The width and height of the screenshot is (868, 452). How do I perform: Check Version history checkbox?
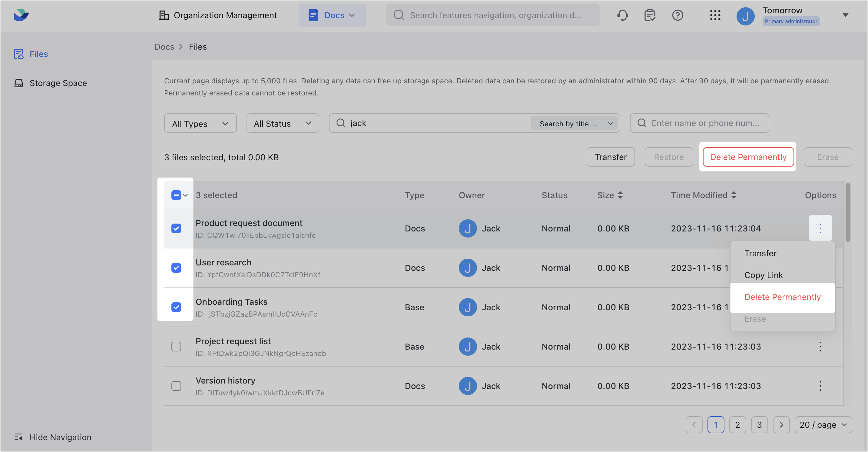click(x=176, y=386)
